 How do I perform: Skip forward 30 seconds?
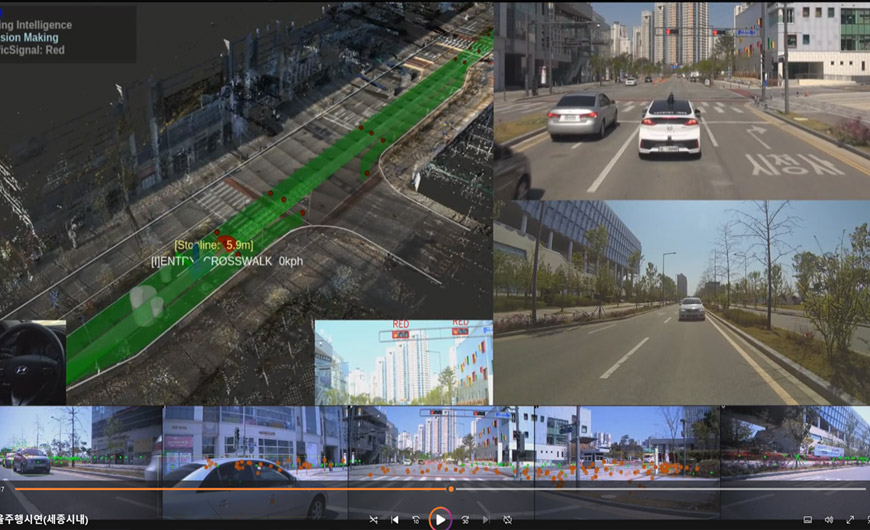pyautogui.click(x=464, y=520)
